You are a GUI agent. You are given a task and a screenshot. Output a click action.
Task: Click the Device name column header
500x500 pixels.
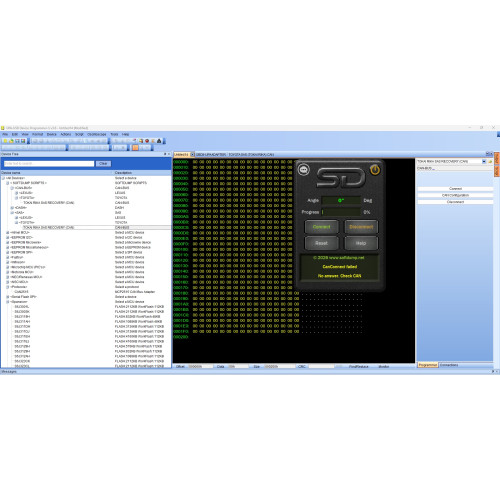coord(57,173)
